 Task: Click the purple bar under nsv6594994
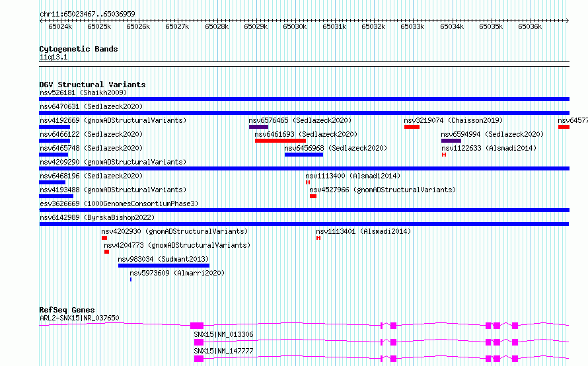pyautogui.click(x=451, y=141)
